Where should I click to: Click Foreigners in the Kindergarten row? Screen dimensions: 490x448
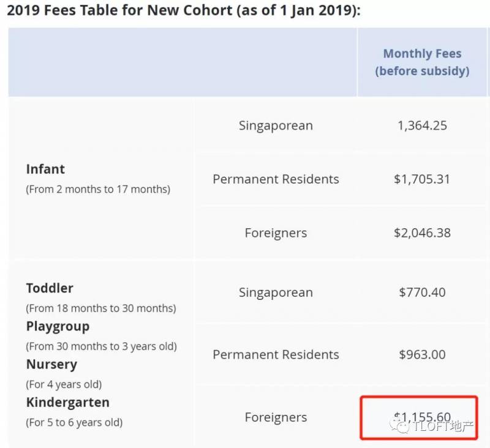tap(276, 417)
